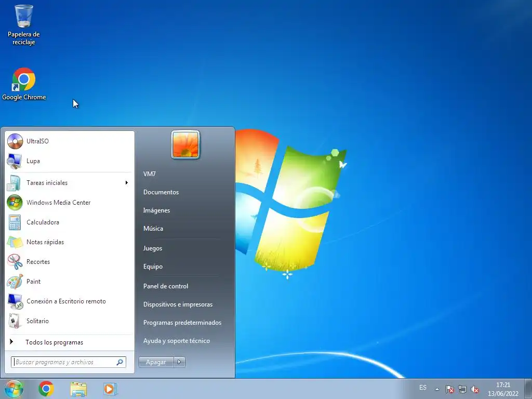532x399 pixels.
Task: Launch Recortes snipping tool icon
Action: [x=15, y=262]
